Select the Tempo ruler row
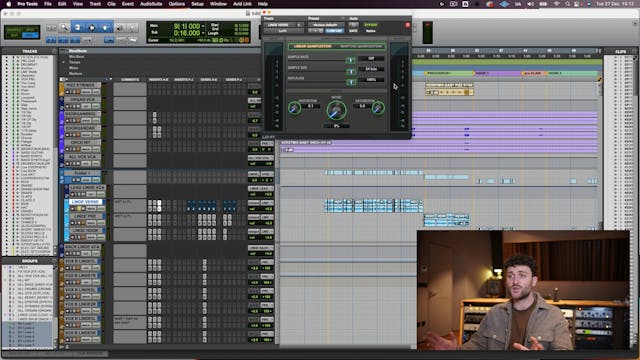 pyautogui.click(x=75, y=62)
